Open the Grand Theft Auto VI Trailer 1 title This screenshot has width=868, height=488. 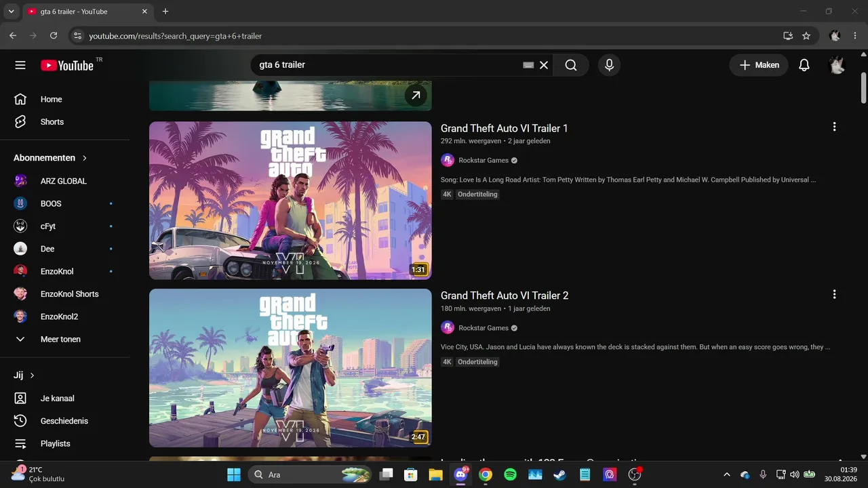505,128
